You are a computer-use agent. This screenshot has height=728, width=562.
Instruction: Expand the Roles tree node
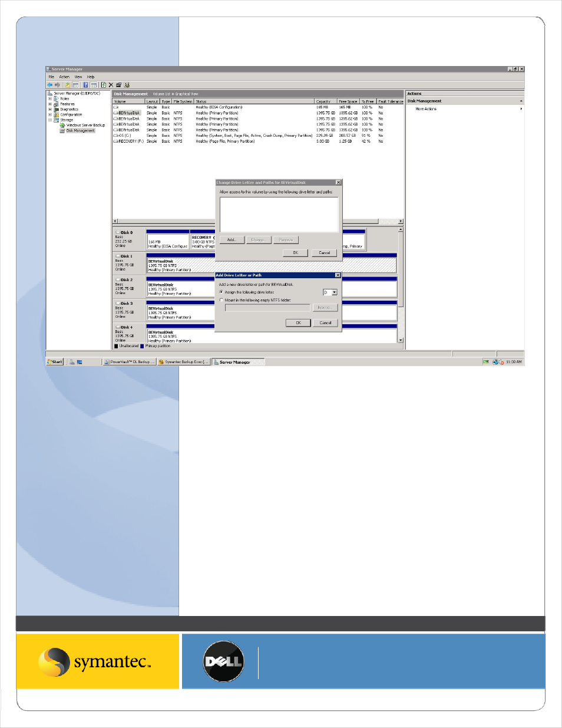[50, 99]
